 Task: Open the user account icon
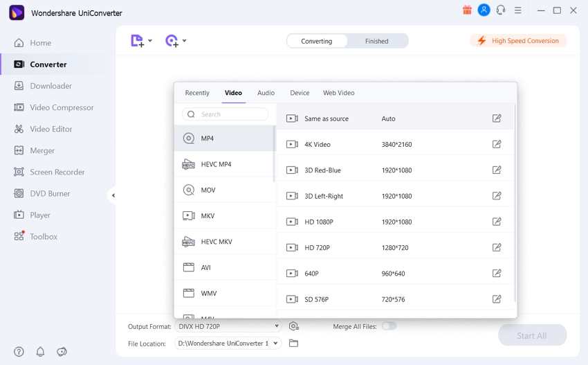484,10
